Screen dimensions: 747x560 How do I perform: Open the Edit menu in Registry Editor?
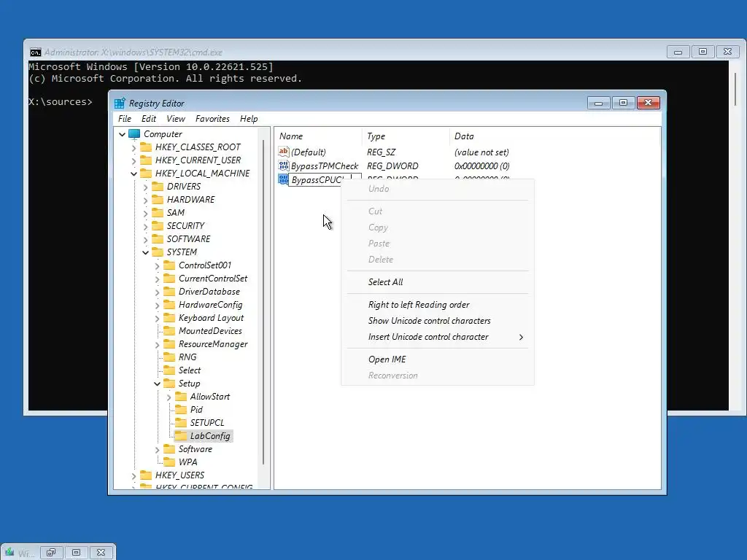pyautogui.click(x=149, y=119)
